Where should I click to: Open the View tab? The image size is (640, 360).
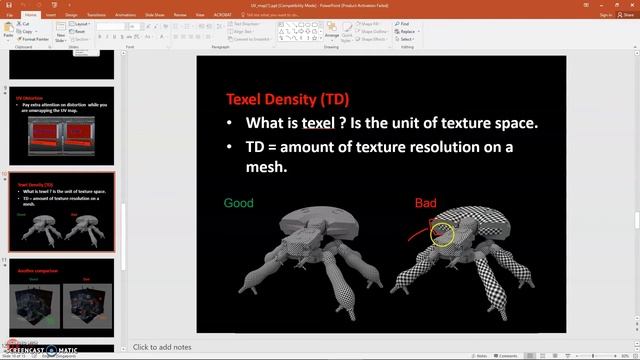(200, 15)
